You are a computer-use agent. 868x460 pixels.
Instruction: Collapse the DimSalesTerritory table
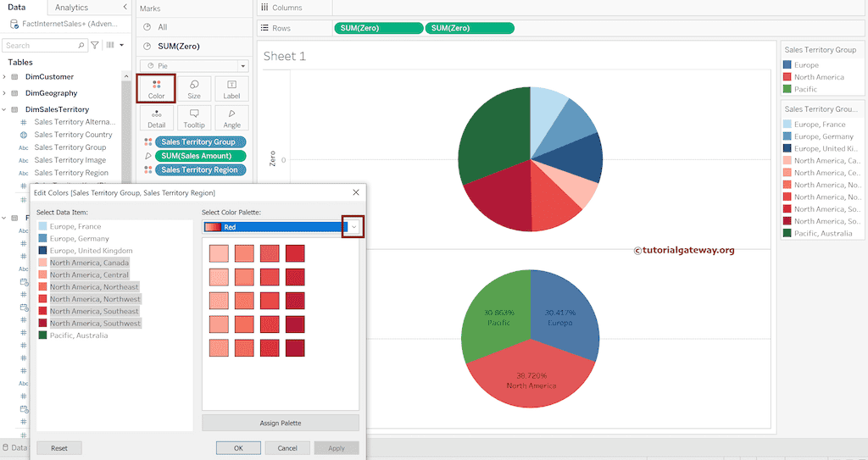pyautogui.click(x=4, y=109)
